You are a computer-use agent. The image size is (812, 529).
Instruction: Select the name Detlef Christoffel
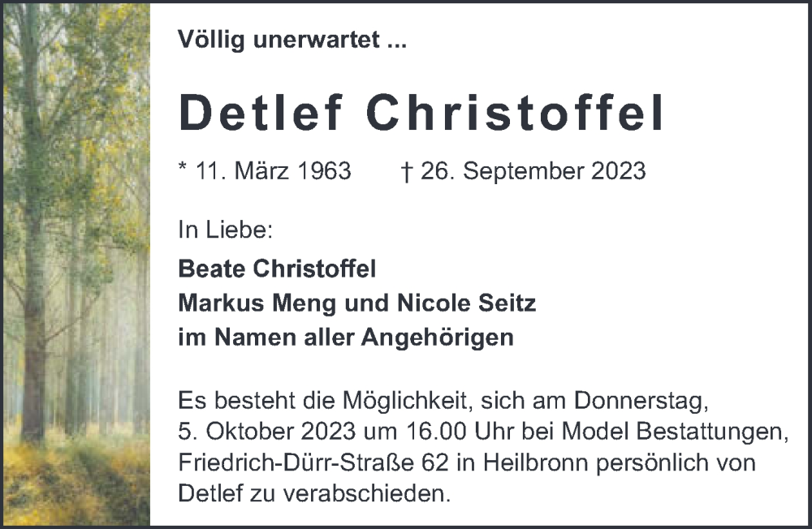pos(421,113)
